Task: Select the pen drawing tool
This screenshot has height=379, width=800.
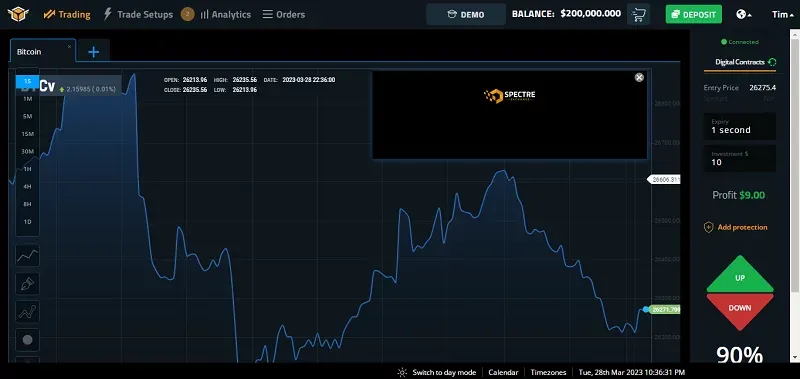Action: tap(28, 284)
